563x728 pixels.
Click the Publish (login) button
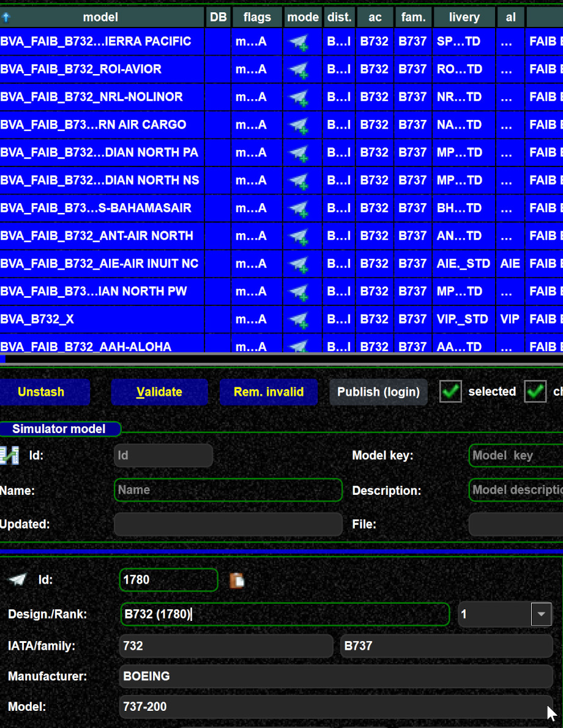click(x=379, y=392)
